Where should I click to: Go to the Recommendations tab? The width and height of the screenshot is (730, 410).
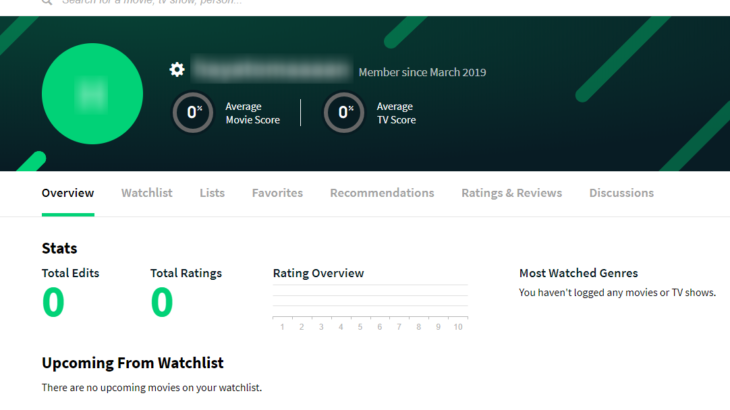(x=382, y=193)
